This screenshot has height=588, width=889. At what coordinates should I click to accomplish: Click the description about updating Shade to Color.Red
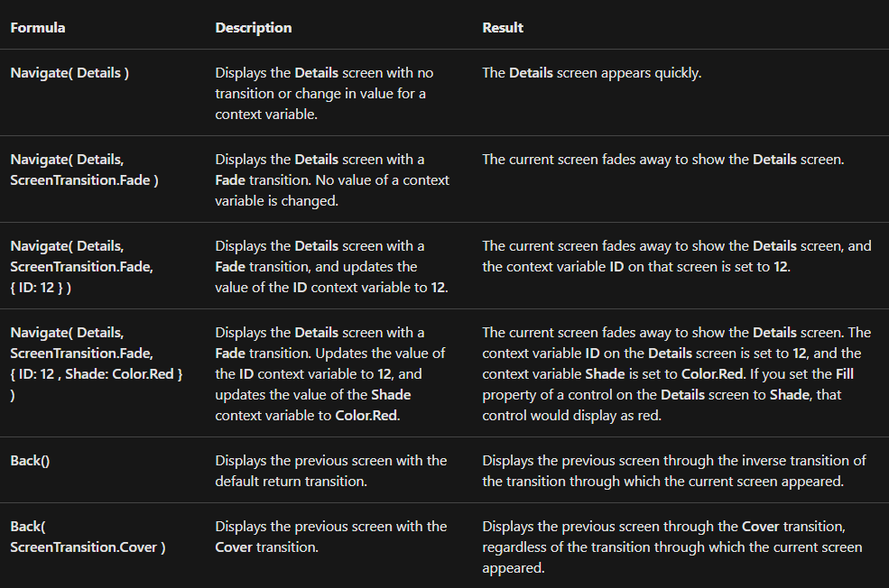(x=332, y=373)
